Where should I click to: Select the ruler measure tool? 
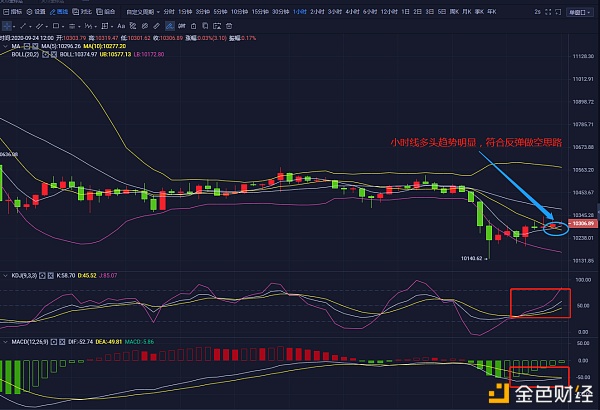click(x=157, y=26)
